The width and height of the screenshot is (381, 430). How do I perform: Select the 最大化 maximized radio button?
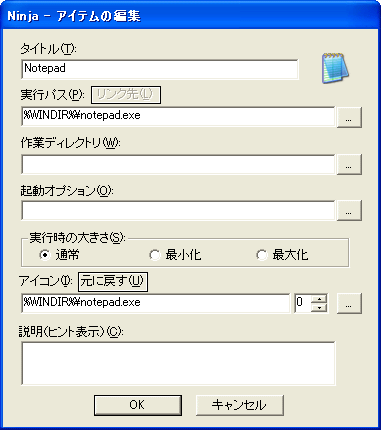[262, 255]
